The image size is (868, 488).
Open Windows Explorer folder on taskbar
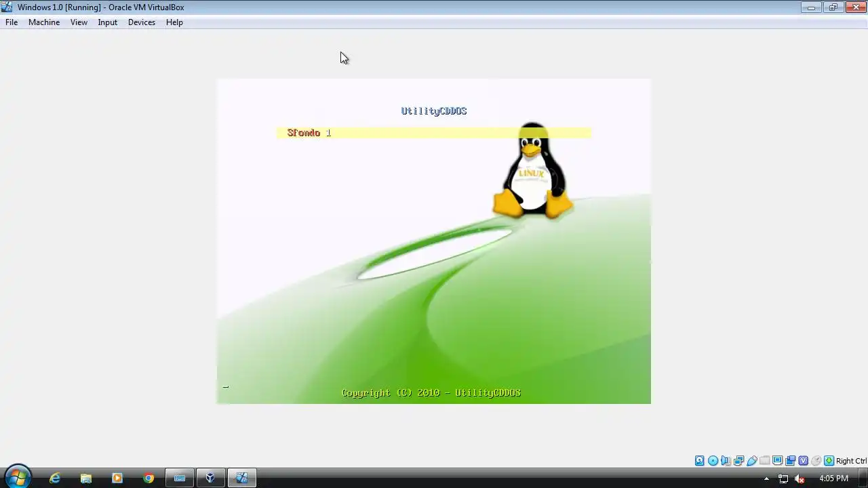(86, 478)
